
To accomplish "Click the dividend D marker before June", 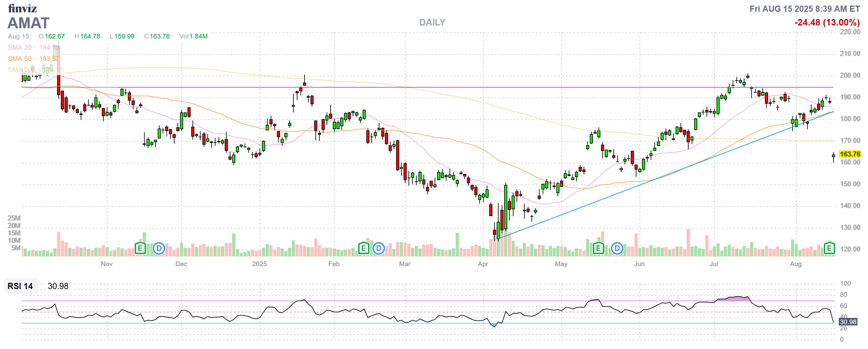I will click(x=617, y=249).
